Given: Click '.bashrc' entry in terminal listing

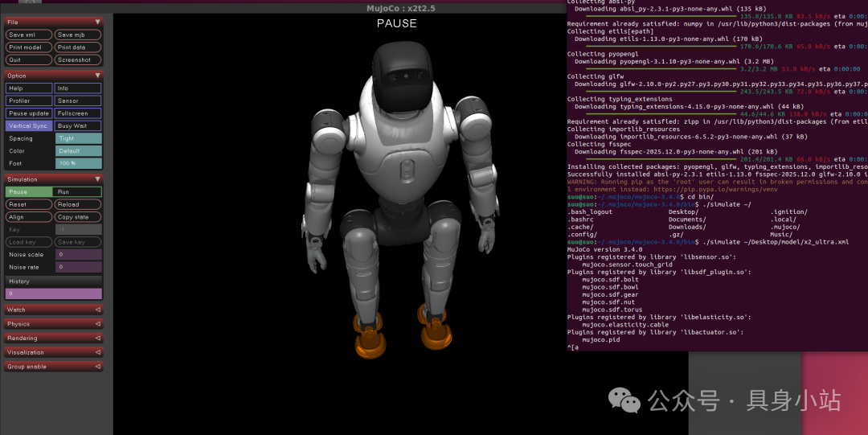Looking at the screenshot, I should pyautogui.click(x=580, y=220).
